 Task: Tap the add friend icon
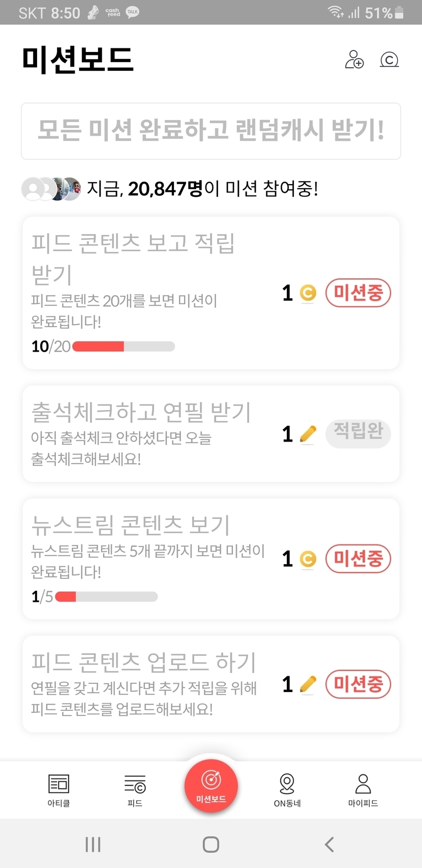(354, 60)
